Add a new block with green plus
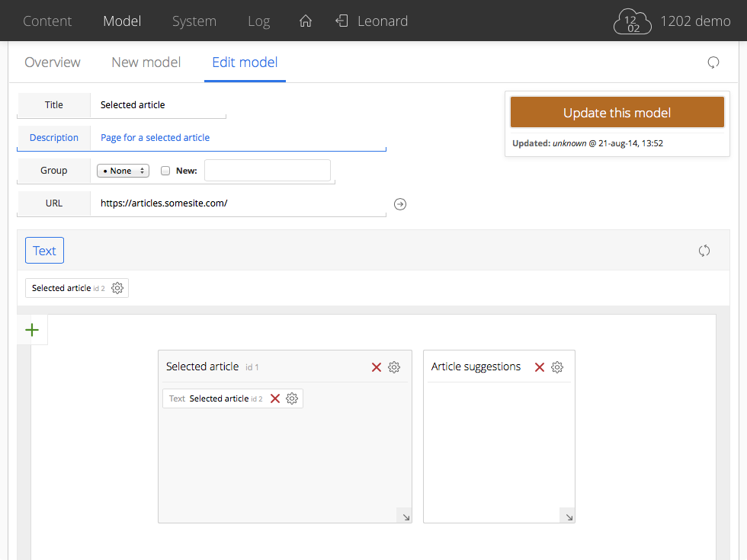The image size is (747, 560). [32, 330]
